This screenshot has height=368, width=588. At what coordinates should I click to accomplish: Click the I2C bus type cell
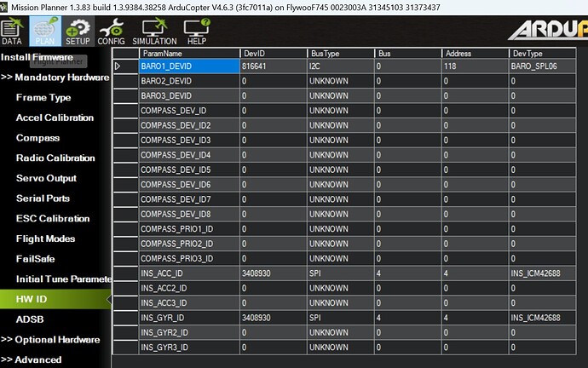[341, 66]
